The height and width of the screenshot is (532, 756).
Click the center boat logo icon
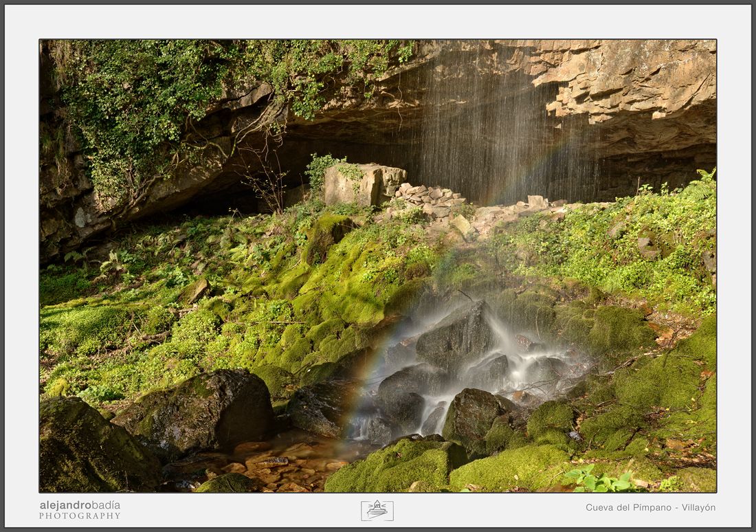pyautogui.click(x=377, y=510)
